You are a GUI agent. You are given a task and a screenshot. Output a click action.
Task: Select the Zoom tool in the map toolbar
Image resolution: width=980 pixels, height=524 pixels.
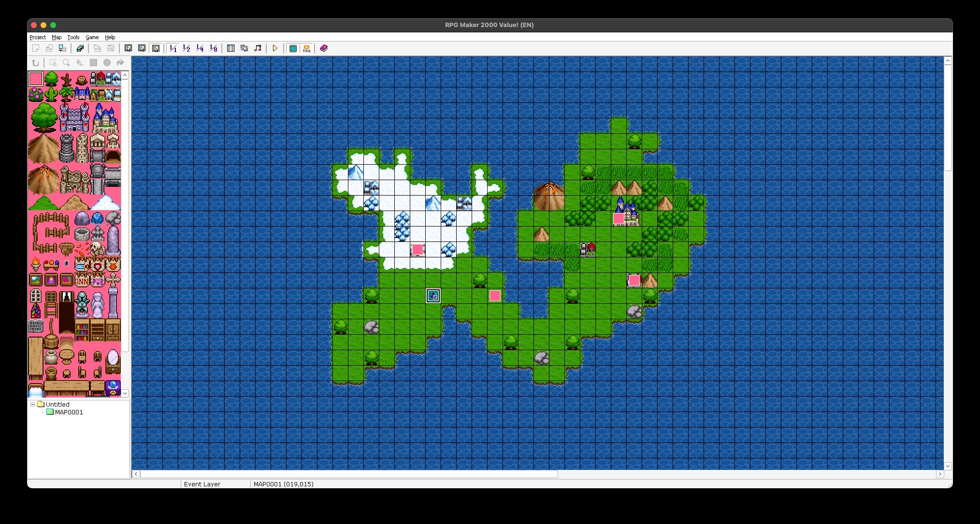pyautogui.click(x=66, y=63)
